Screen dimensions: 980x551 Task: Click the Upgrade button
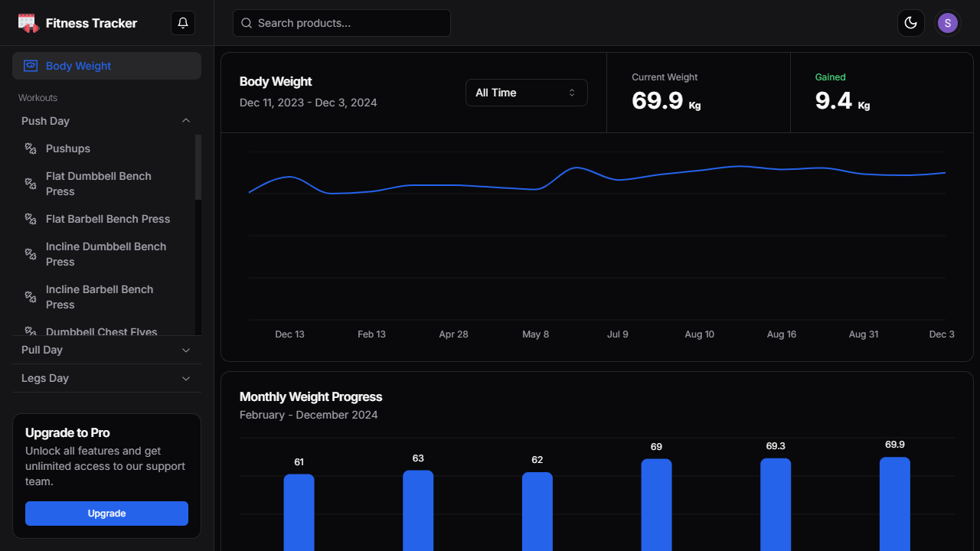tap(106, 514)
